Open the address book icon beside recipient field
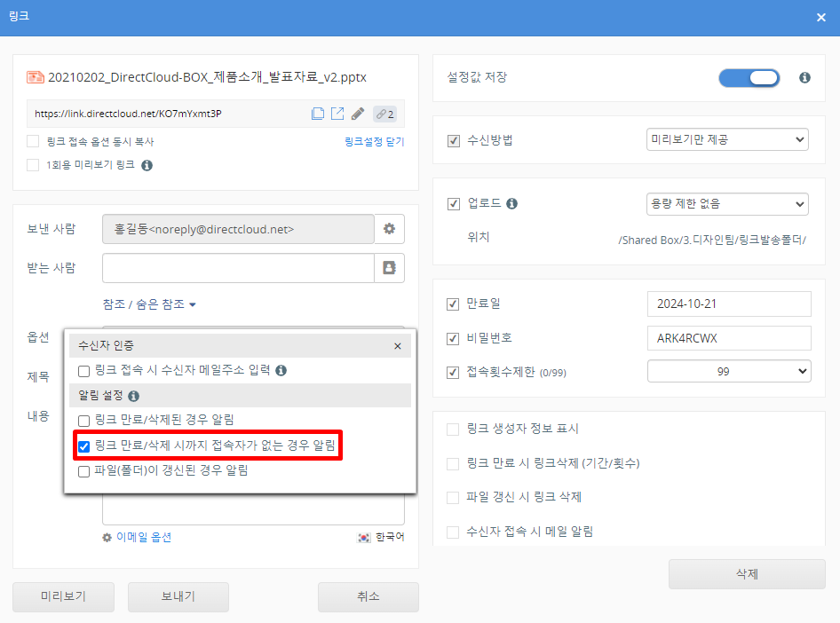Screen dimensions: 840x623 point(389,267)
